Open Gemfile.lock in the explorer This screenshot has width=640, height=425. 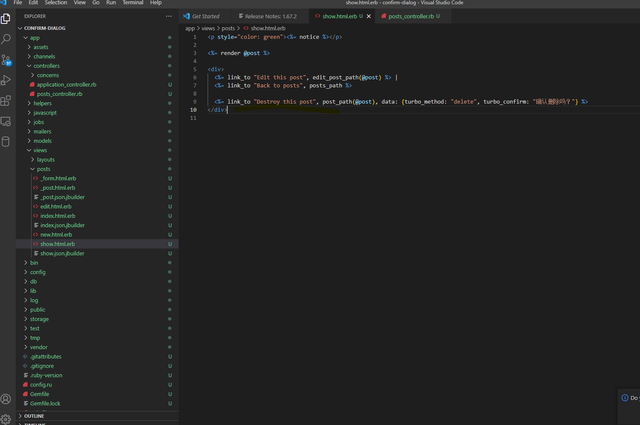[47, 403]
